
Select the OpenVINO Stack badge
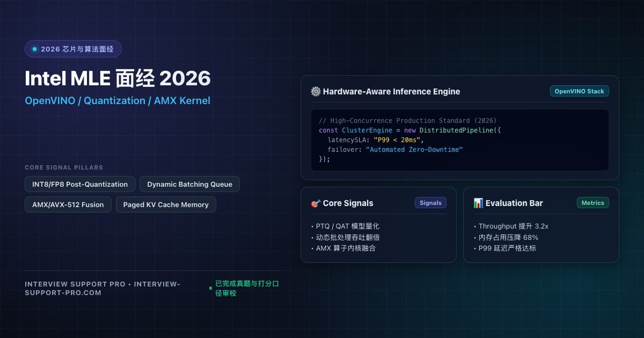580,91
